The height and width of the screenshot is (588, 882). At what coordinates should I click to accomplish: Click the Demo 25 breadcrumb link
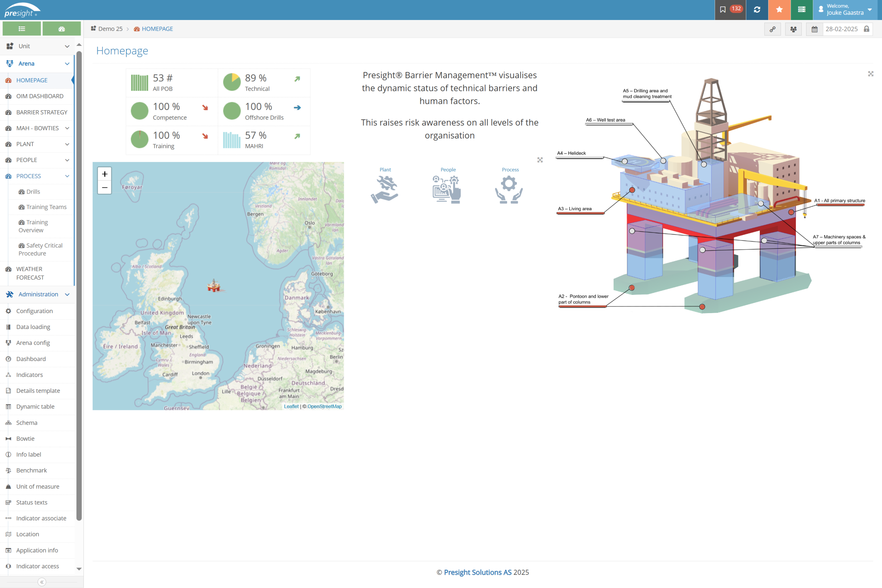110,29
